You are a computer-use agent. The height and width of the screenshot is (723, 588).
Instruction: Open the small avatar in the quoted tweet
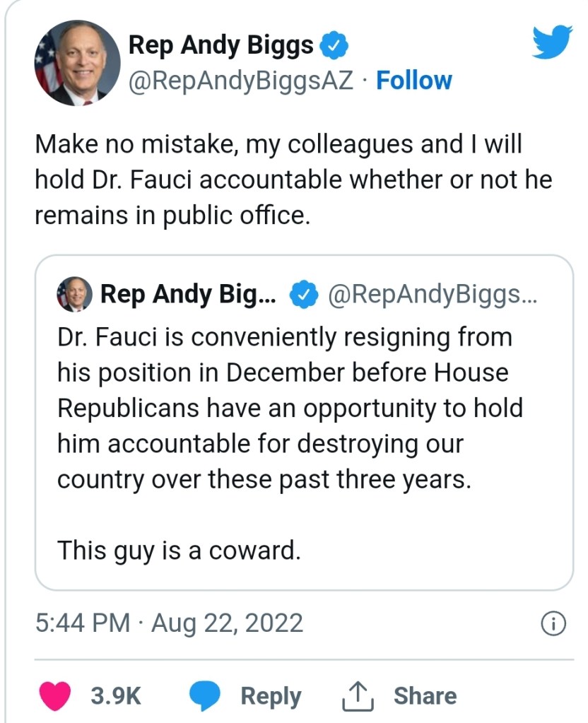pyautogui.click(x=74, y=294)
